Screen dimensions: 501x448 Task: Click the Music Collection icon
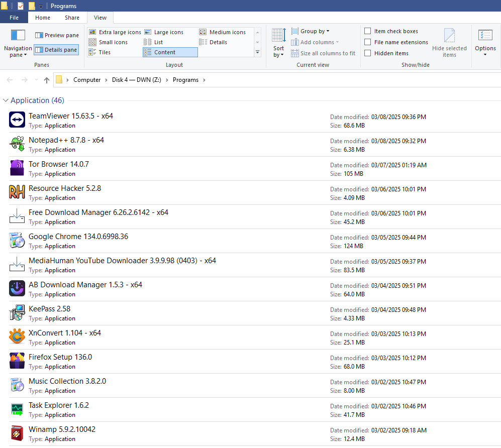[17, 385]
